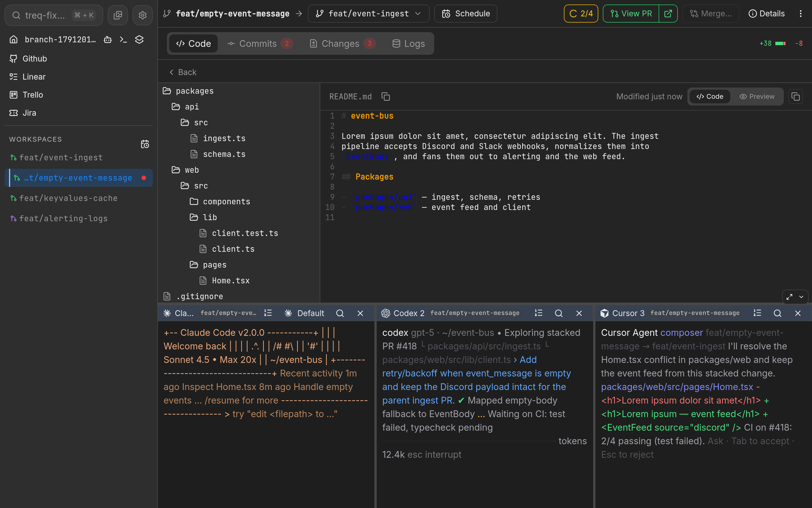
Task: Open client.test.ts file
Action: coord(239,233)
